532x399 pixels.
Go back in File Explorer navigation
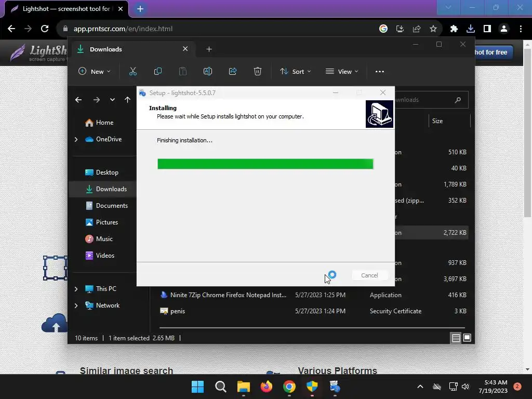tap(78, 100)
